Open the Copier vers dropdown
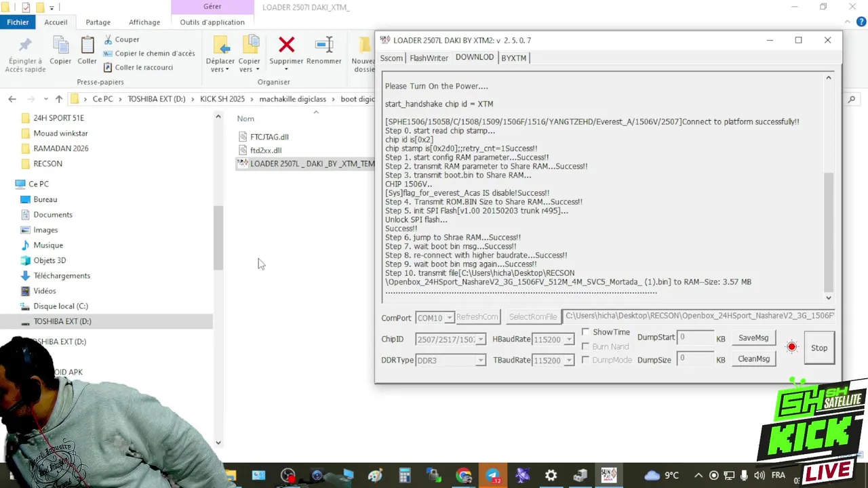The height and width of the screenshot is (488, 868). [249, 65]
